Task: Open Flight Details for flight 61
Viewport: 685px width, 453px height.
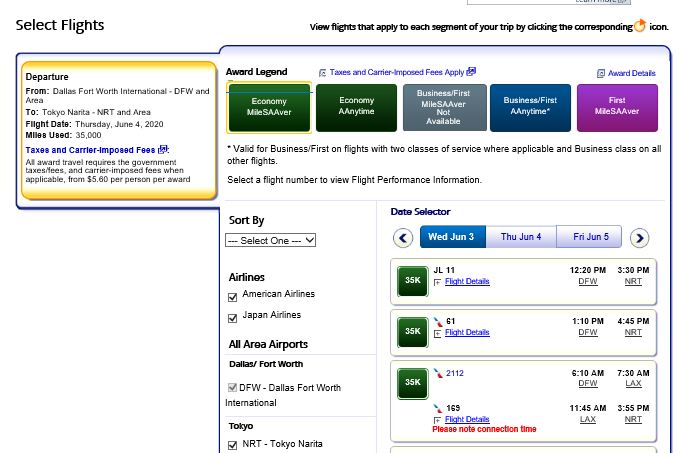Action: tap(467, 332)
